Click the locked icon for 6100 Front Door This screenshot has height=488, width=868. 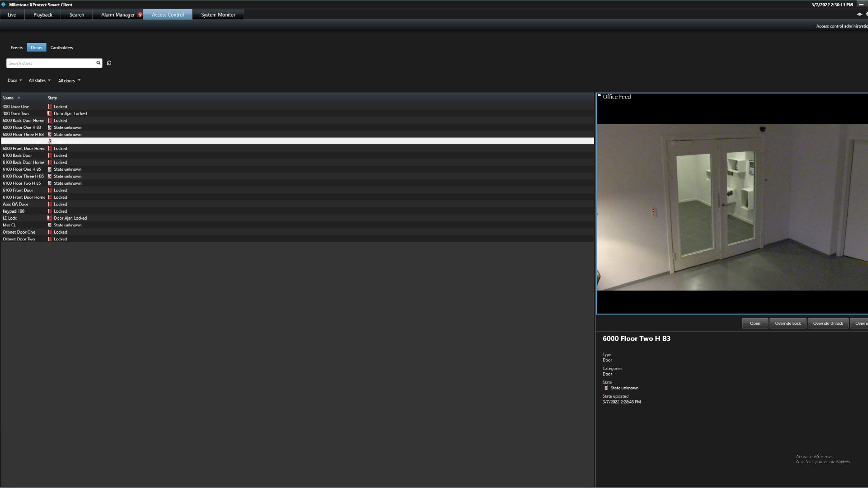click(x=50, y=190)
